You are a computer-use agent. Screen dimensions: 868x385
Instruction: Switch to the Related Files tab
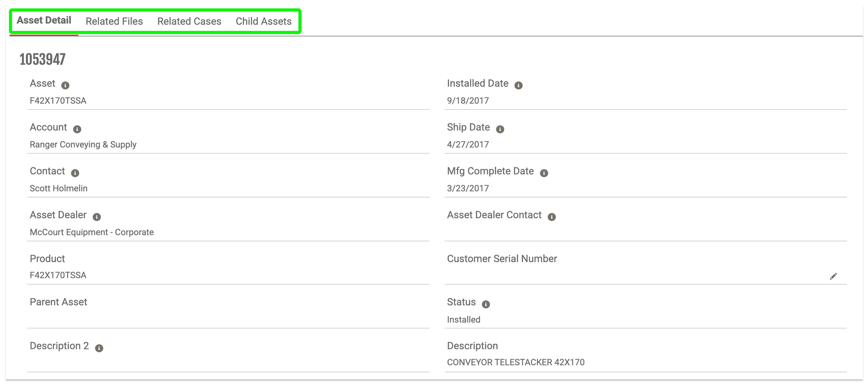click(114, 21)
